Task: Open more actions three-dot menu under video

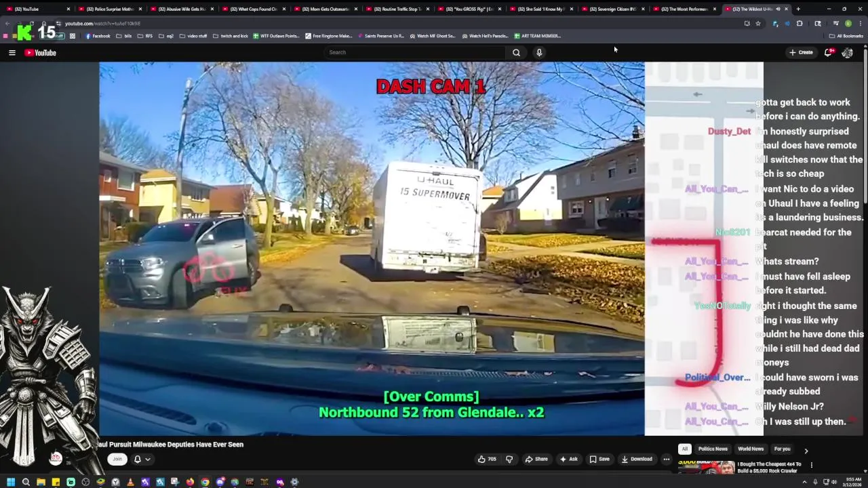Action: [x=666, y=459]
